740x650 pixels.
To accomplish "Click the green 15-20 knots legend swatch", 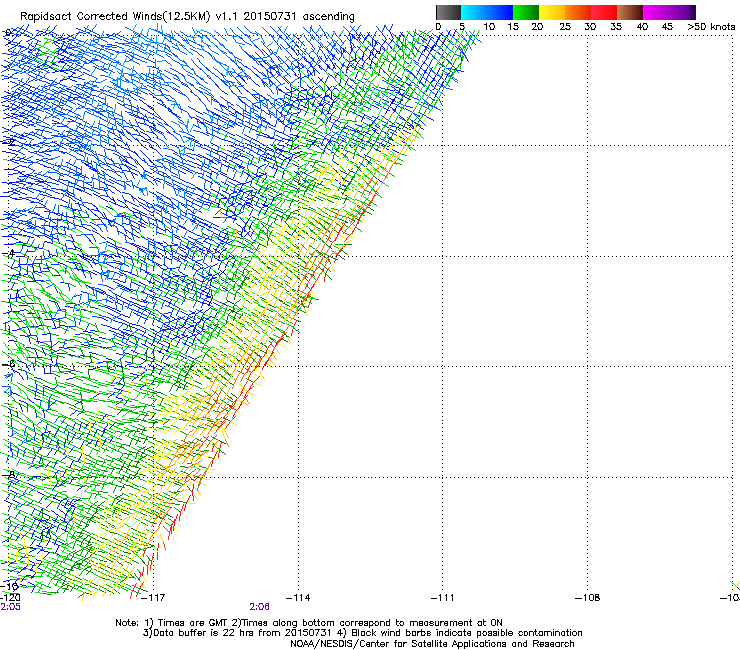I will [x=526, y=12].
